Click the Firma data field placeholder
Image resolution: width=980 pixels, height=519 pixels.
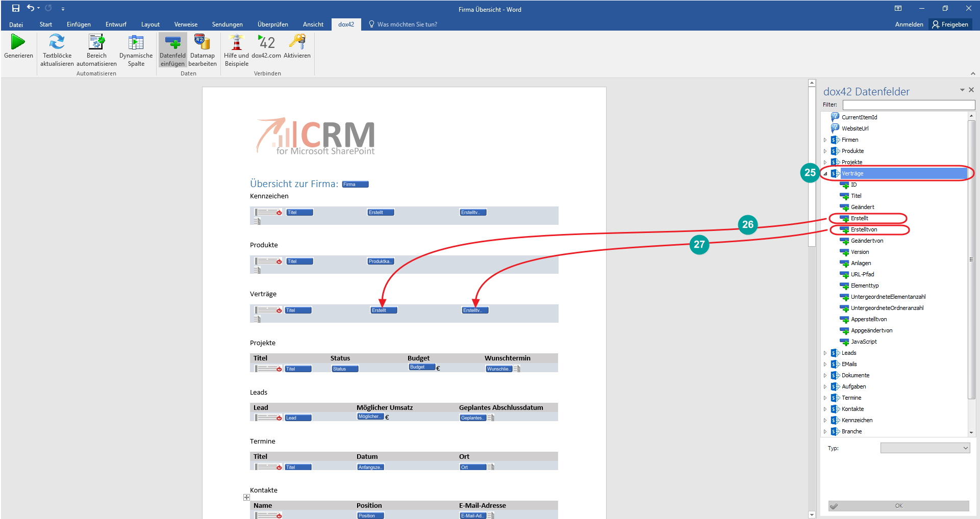pyautogui.click(x=355, y=185)
